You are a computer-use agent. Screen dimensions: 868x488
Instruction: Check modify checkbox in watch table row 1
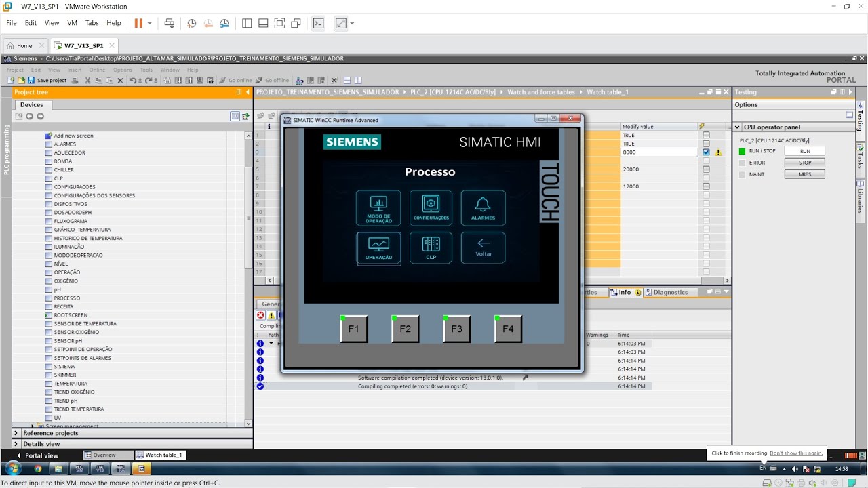(x=706, y=136)
